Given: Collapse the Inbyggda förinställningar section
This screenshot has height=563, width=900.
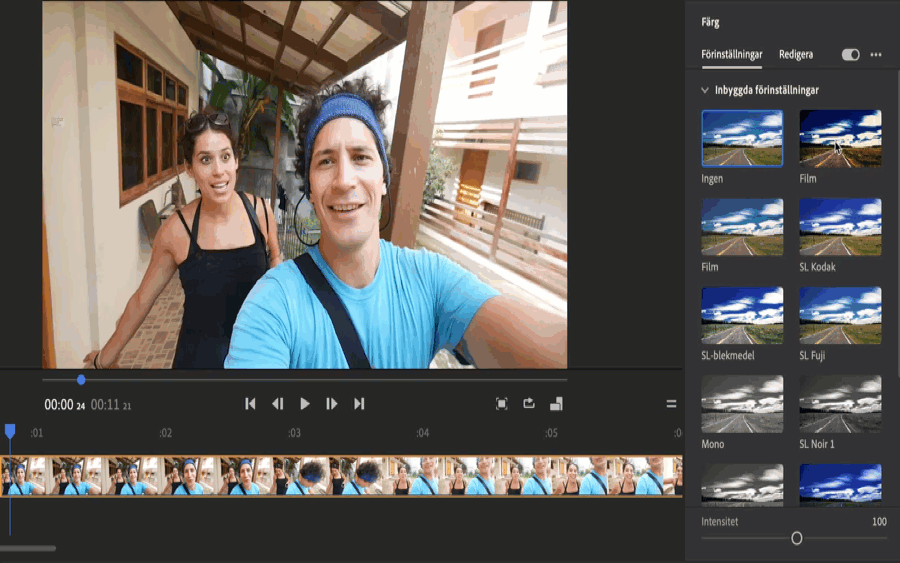Looking at the screenshot, I should [705, 90].
